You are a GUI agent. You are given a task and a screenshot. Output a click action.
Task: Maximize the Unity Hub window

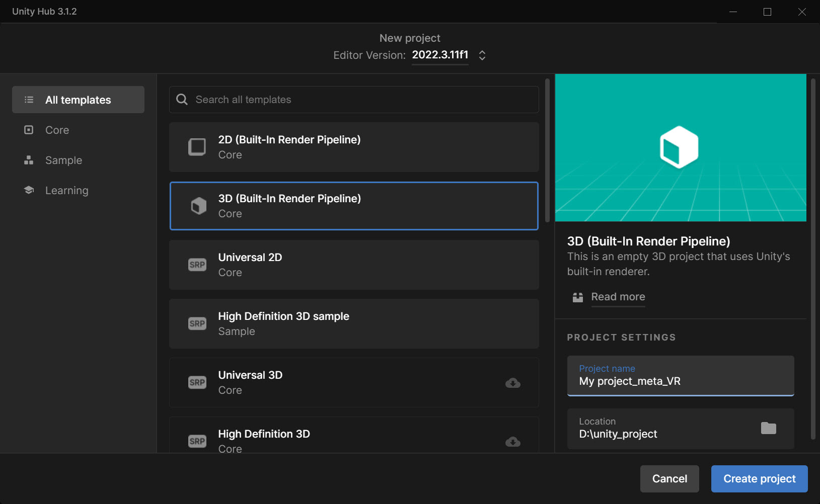[767, 12]
